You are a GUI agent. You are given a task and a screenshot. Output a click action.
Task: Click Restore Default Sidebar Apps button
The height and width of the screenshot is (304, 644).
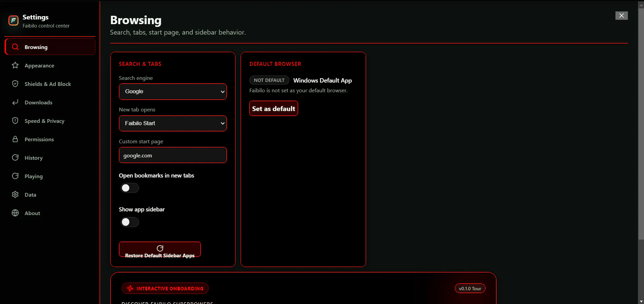coord(160,249)
